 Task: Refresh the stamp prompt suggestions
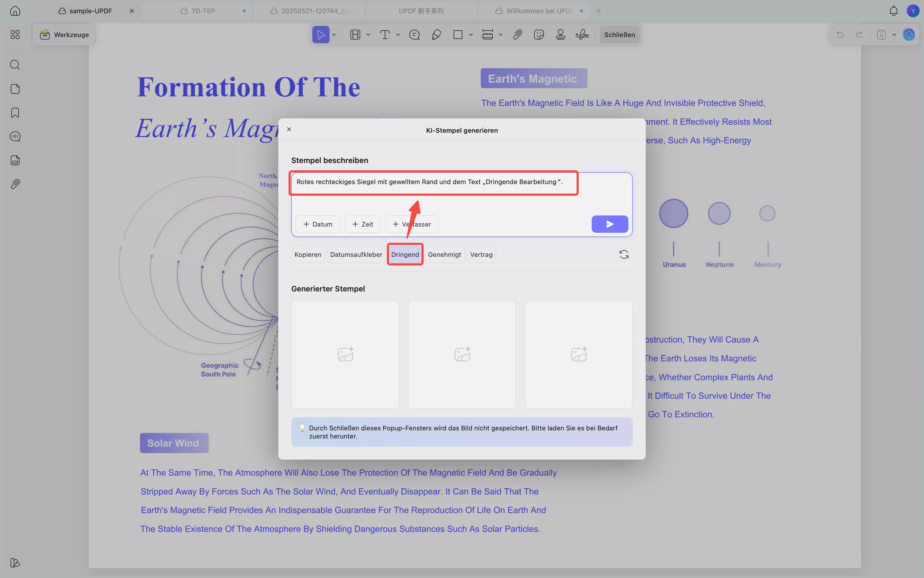pyautogui.click(x=623, y=255)
